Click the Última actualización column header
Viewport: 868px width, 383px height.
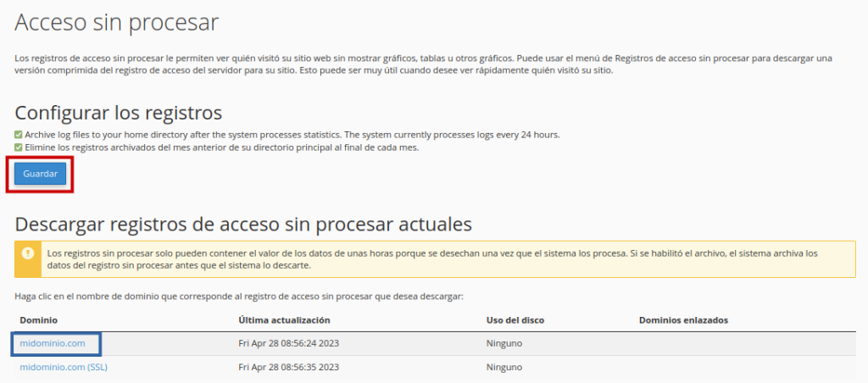click(x=284, y=320)
